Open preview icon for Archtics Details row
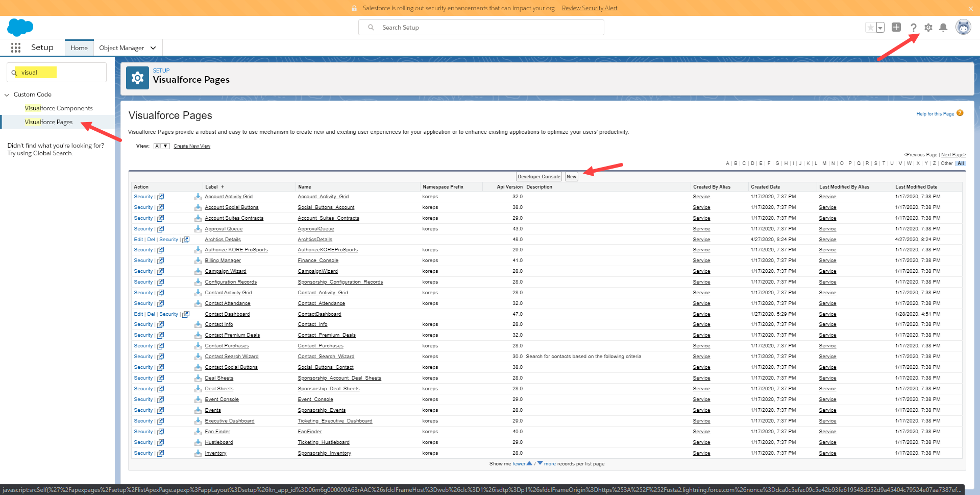 tap(186, 240)
